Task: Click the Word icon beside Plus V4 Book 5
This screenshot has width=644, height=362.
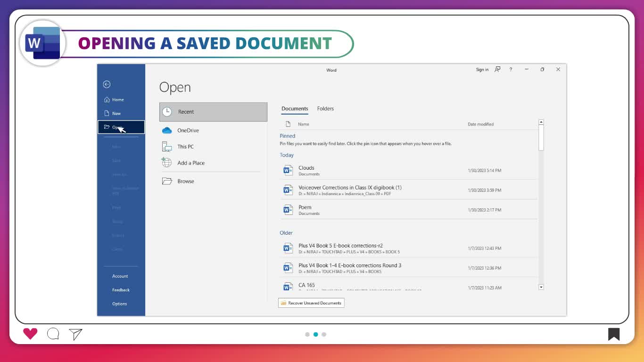Action: click(288, 248)
